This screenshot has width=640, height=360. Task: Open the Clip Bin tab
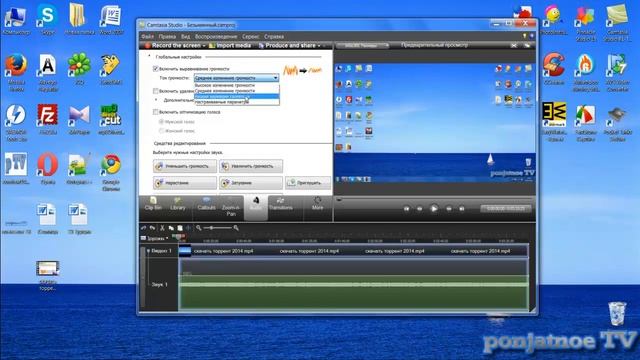point(153,204)
